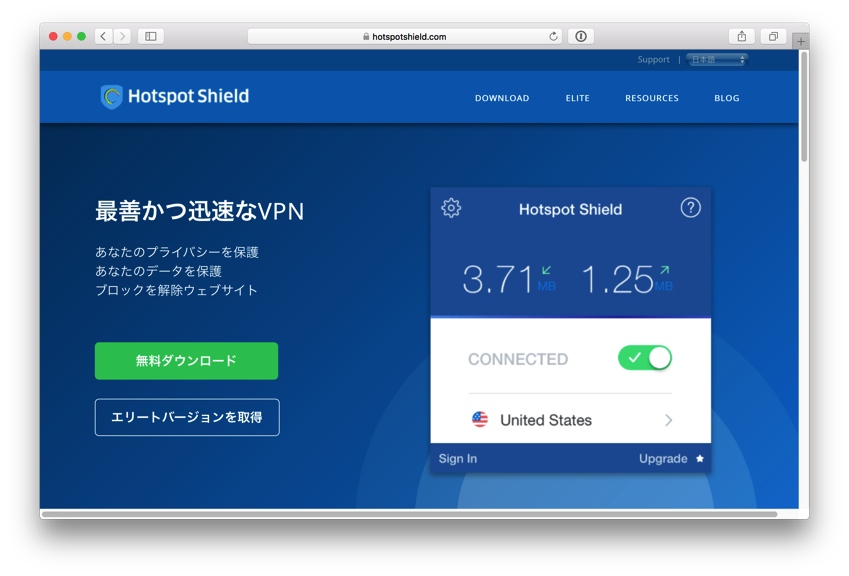Image resolution: width=849 pixels, height=576 pixels.
Task: Turn off the CONNECTED VPN toggle
Action: point(645,358)
